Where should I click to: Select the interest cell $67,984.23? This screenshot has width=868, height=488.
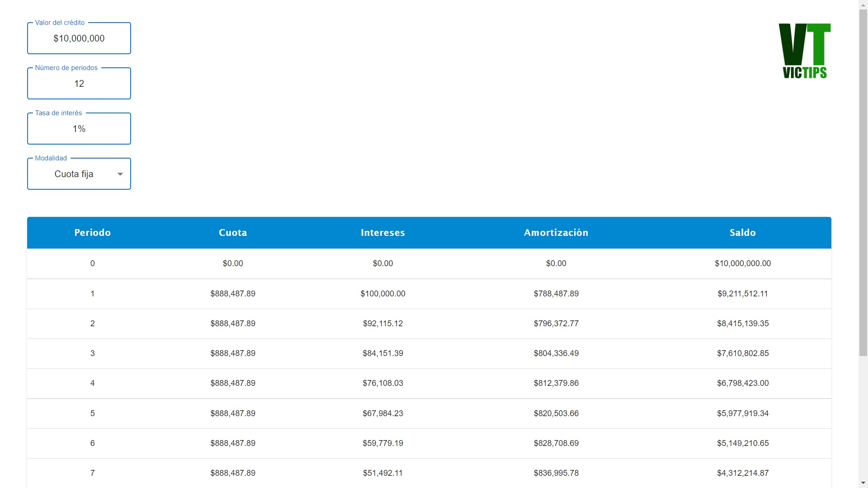pyautogui.click(x=383, y=413)
